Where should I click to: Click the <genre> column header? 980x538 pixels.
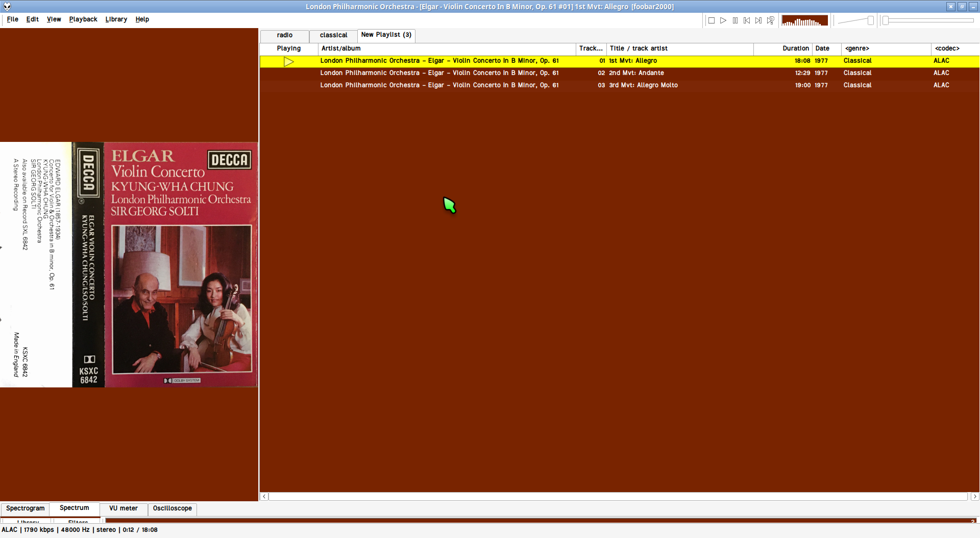point(887,48)
